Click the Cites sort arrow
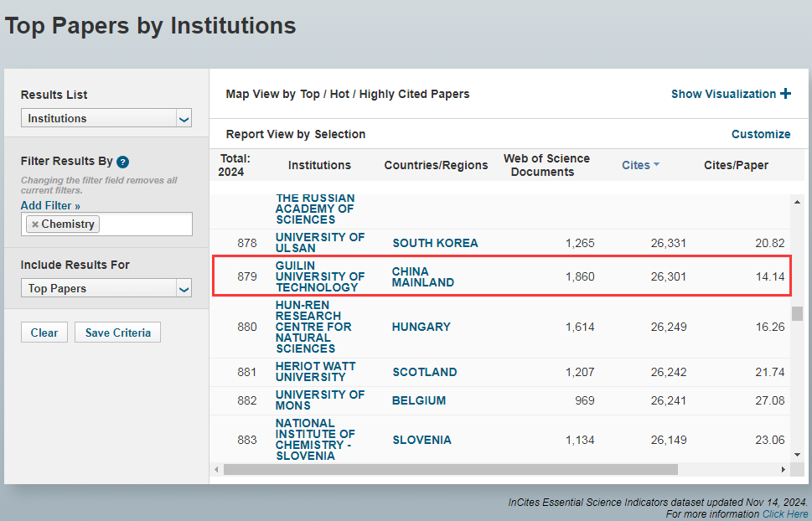 tap(656, 165)
